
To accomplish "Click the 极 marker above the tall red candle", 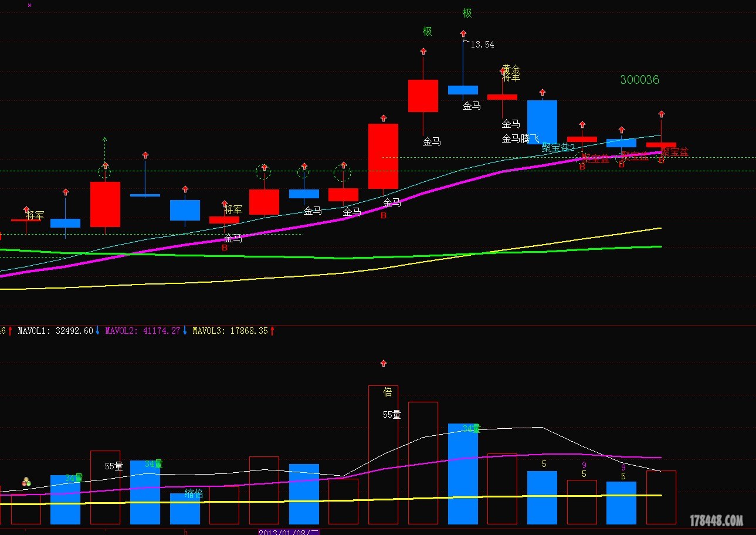I will tap(428, 31).
